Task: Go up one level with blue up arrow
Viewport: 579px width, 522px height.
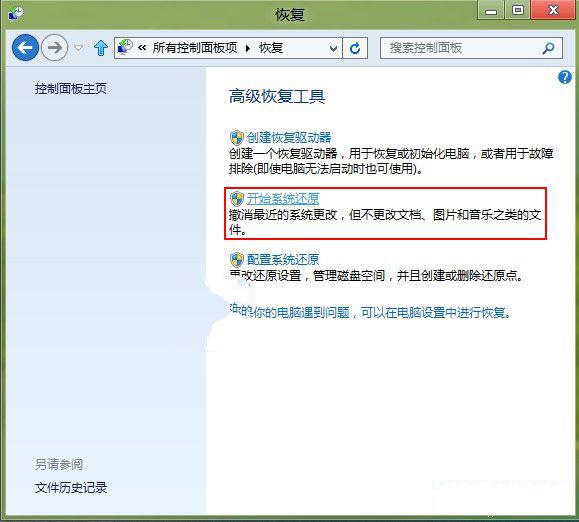Action: [x=100, y=48]
